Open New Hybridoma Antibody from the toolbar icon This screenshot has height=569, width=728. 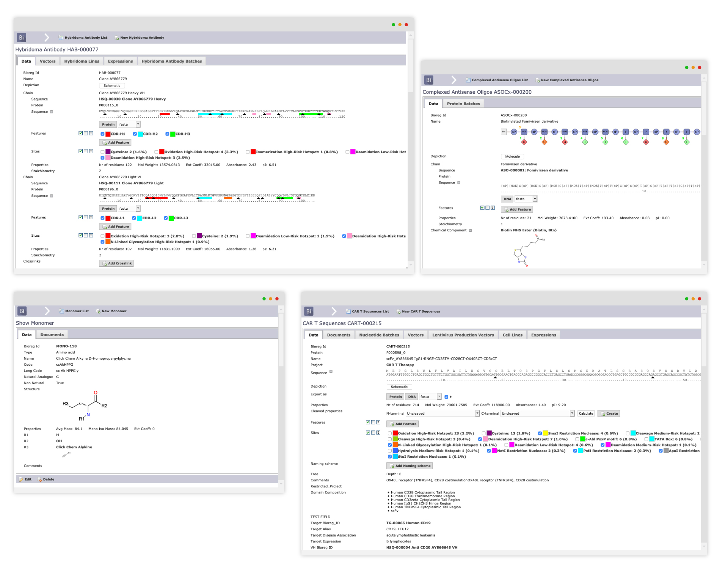click(x=117, y=38)
